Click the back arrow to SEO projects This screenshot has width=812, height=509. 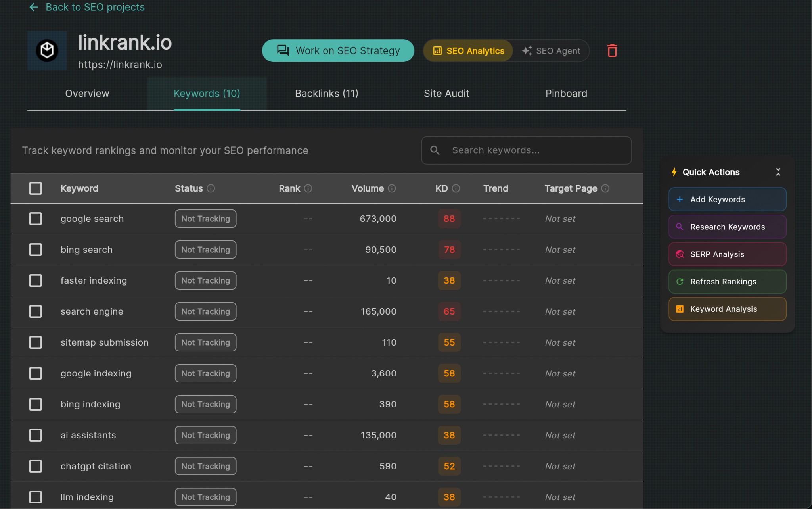[34, 7]
